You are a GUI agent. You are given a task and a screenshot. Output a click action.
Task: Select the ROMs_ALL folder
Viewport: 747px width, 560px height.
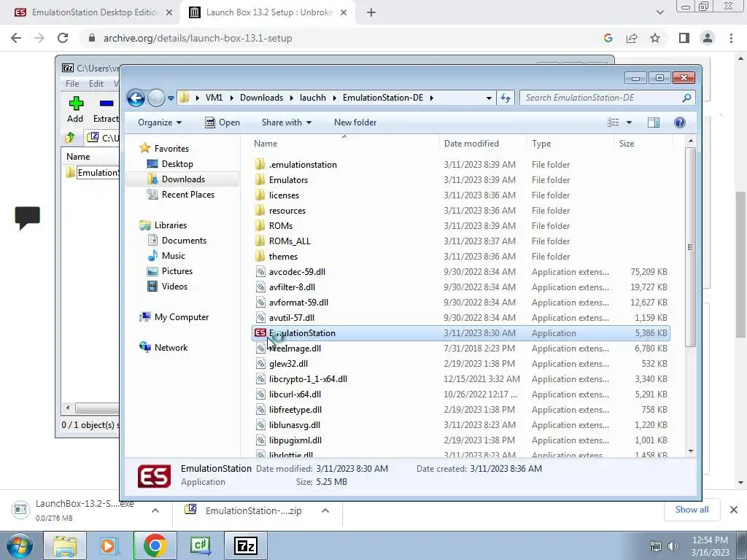(290, 241)
